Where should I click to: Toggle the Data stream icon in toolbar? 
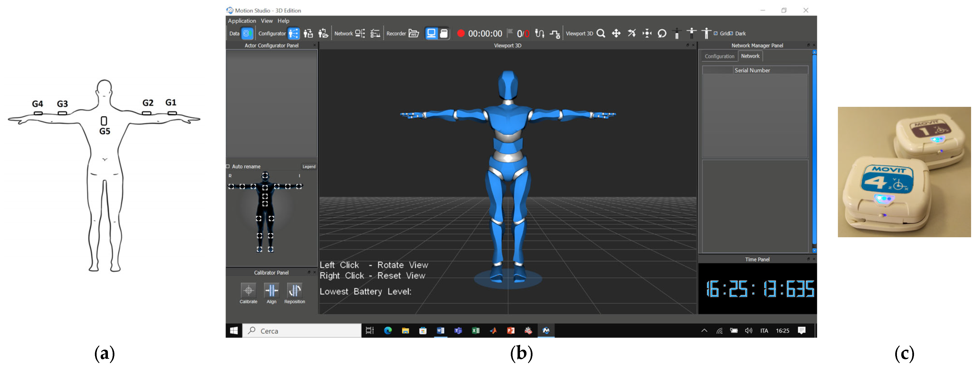click(x=247, y=33)
